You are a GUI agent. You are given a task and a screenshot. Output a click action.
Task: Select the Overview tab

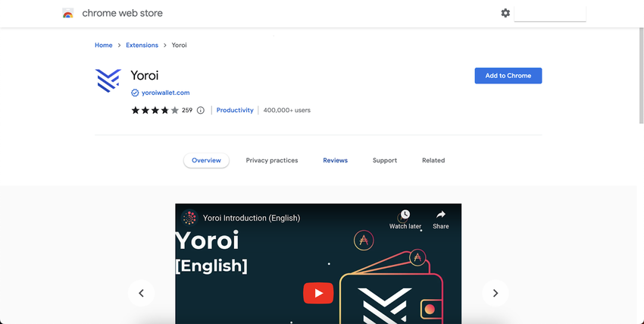click(206, 160)
